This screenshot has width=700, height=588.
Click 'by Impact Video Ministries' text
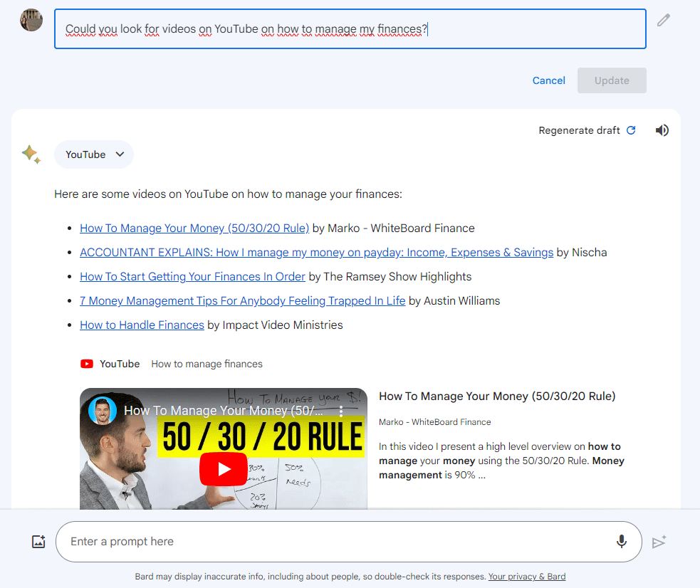275,325
